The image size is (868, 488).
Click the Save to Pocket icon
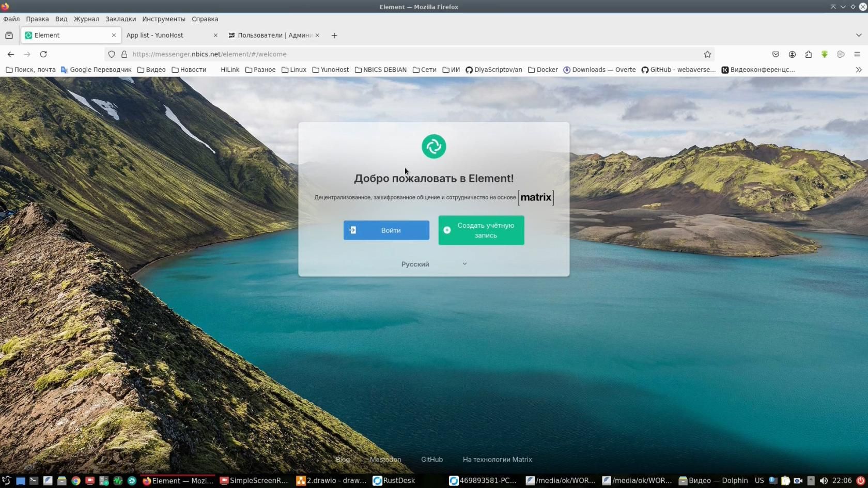click(776, 54)
